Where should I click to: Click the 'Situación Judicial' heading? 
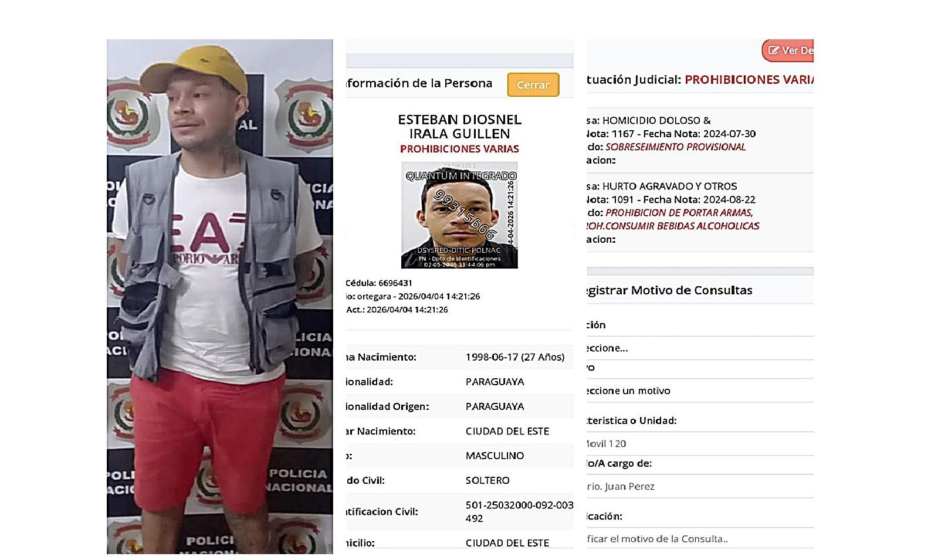pyautogui.click(x=634, y=80)
